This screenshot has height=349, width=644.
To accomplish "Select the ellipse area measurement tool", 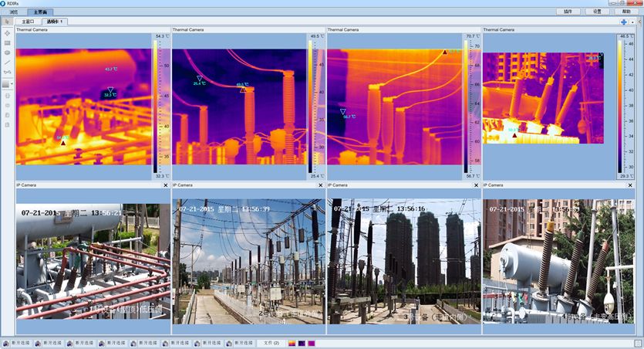I will 7,53.
